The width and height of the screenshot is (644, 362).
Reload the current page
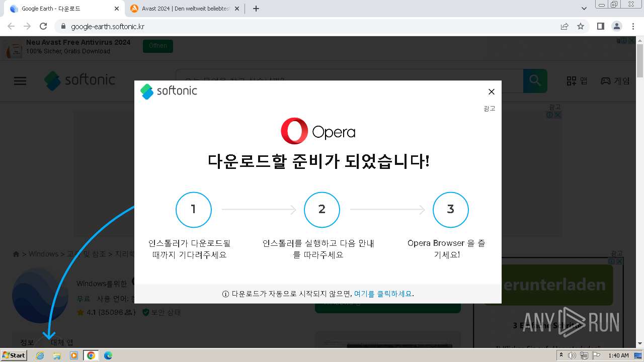(x=43, y=26)
